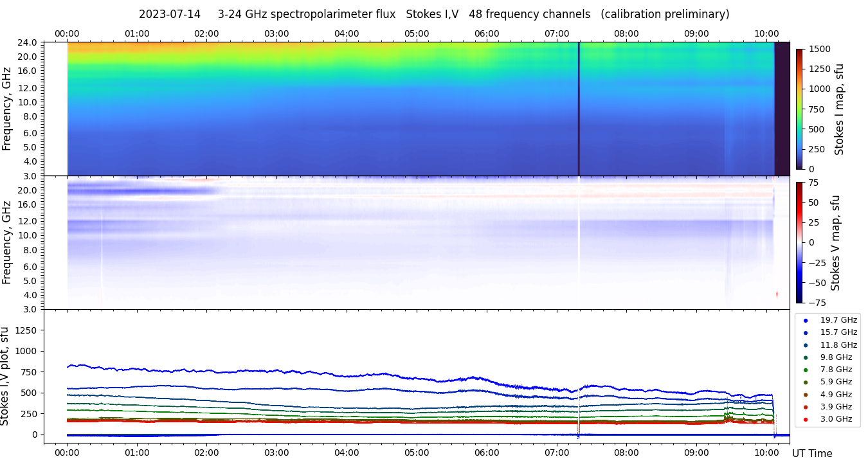Pick the 9.8 GHz legend marker
The image size is (868, 466).
pos(806,357)
